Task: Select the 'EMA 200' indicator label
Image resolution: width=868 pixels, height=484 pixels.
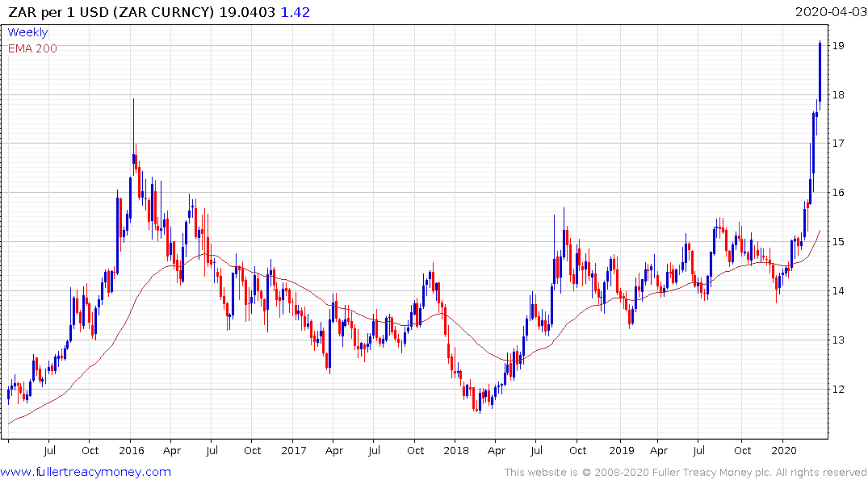Action: [32, 48]
